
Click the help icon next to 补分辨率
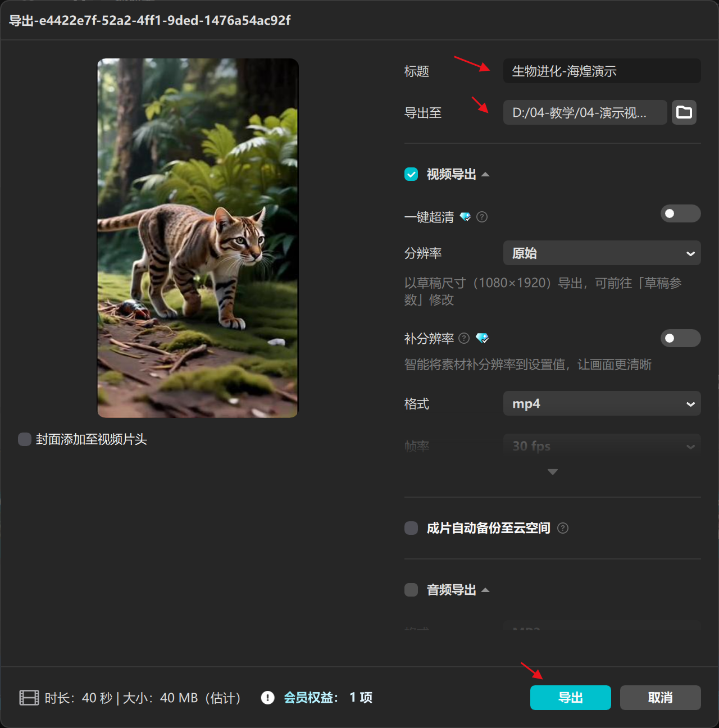[x=464, y=338]
